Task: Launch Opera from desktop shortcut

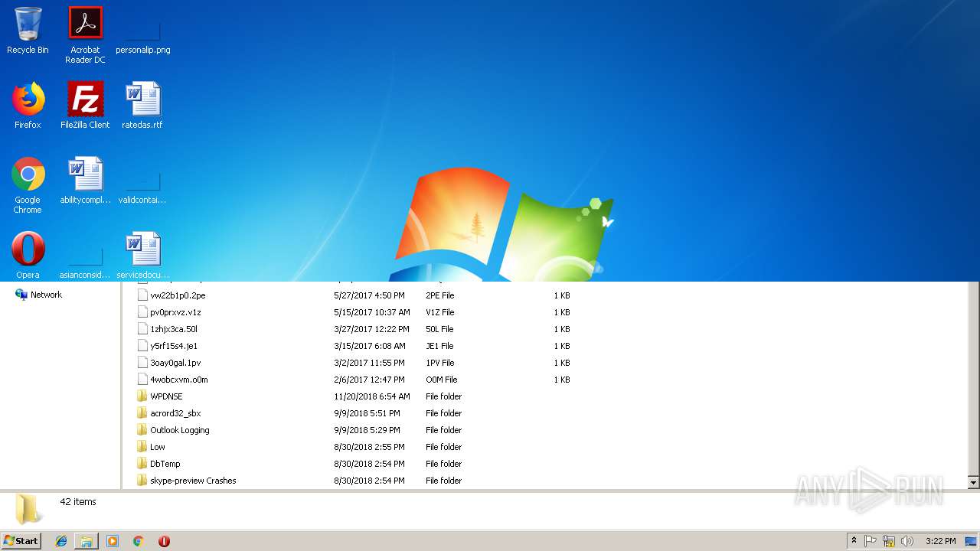Action: coord(28,256)
